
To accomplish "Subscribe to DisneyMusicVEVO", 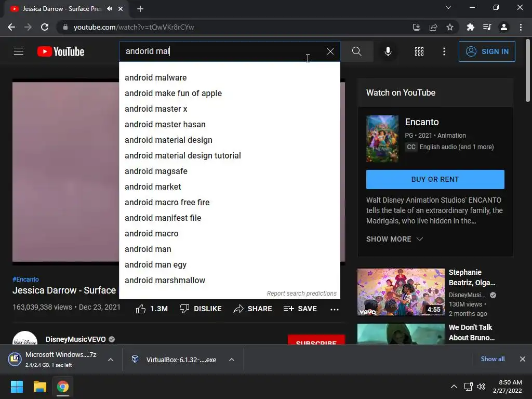I will 316,340.
